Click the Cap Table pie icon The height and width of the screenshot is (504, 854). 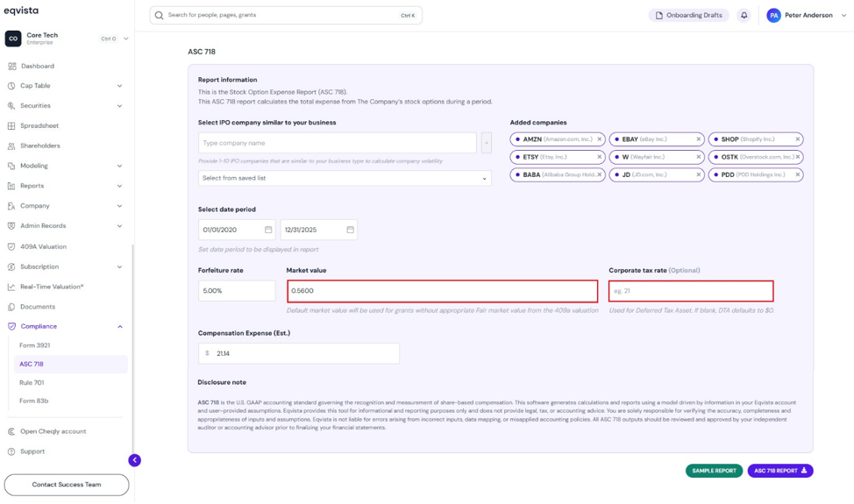click(11, 86)
